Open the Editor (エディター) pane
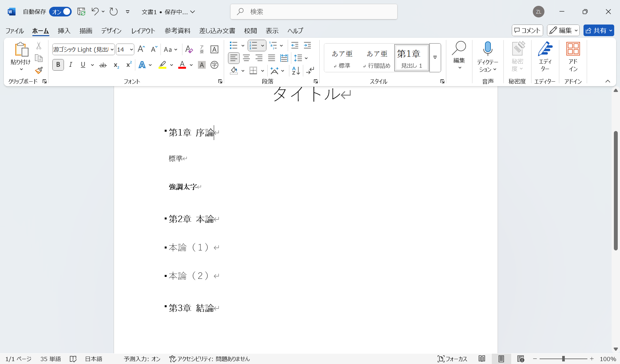Screen dimensions: 620x364 point(545,57)
